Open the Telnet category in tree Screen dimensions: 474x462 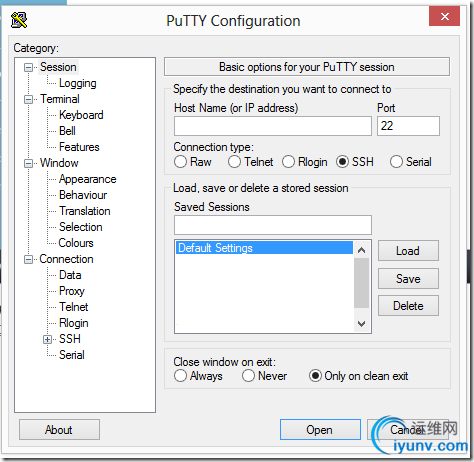pyautogui.click(x=74, y=307)
